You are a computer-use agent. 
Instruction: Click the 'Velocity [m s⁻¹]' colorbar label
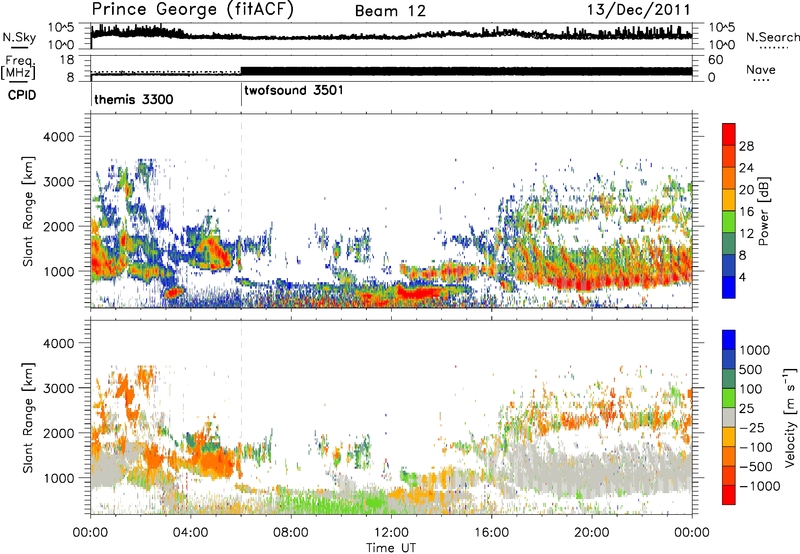click(x=790, y=417)
